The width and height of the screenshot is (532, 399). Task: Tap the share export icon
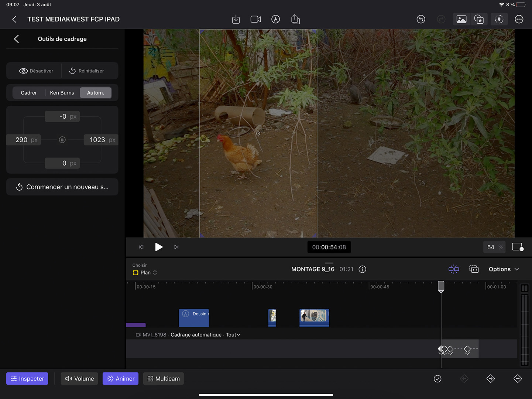point(295,19)
